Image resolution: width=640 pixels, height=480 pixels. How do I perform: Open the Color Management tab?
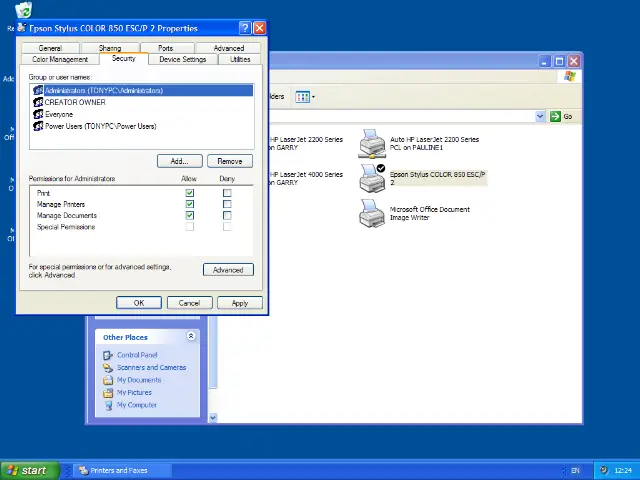coord(60,59)
